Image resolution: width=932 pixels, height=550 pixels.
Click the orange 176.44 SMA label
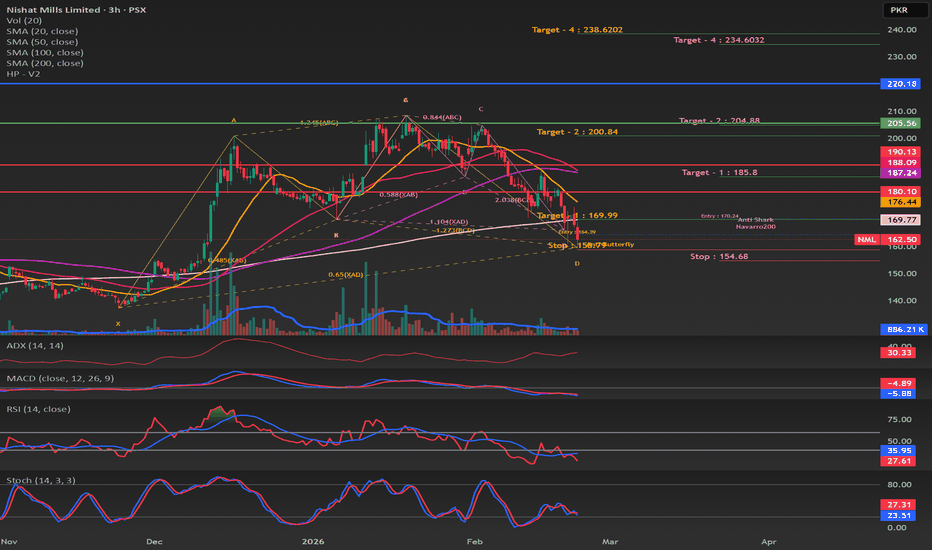(x=900, y=202)
